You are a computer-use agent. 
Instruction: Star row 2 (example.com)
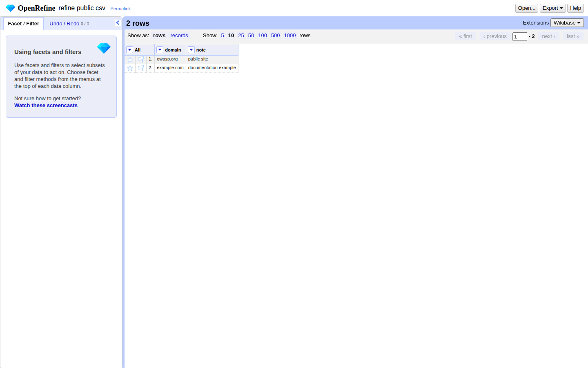coord(130,68)
